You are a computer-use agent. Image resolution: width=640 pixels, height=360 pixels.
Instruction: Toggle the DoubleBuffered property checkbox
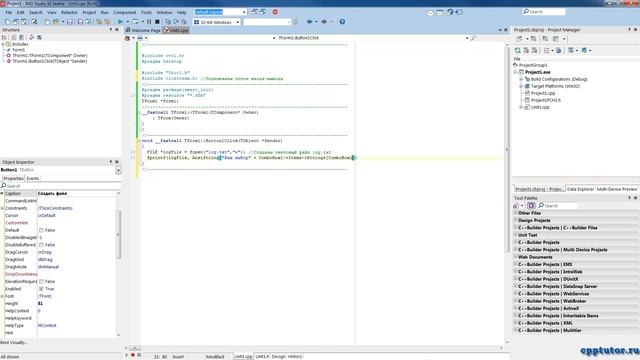click(41, 245)
